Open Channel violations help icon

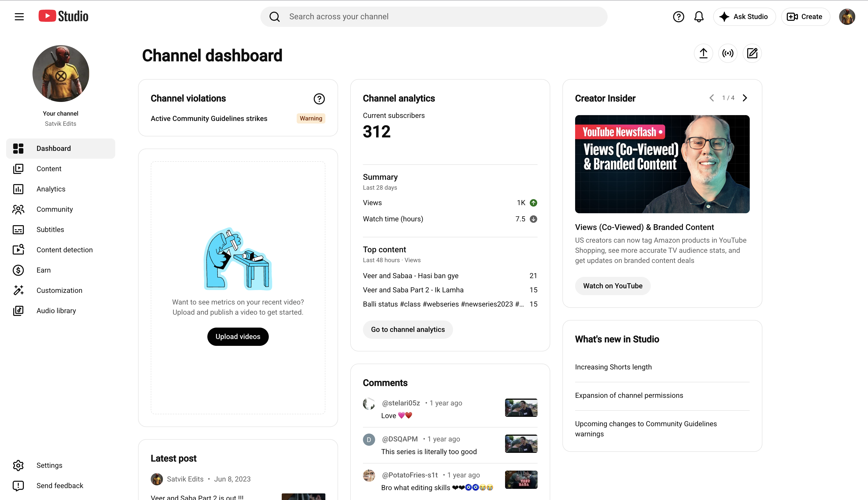point(319,99)
